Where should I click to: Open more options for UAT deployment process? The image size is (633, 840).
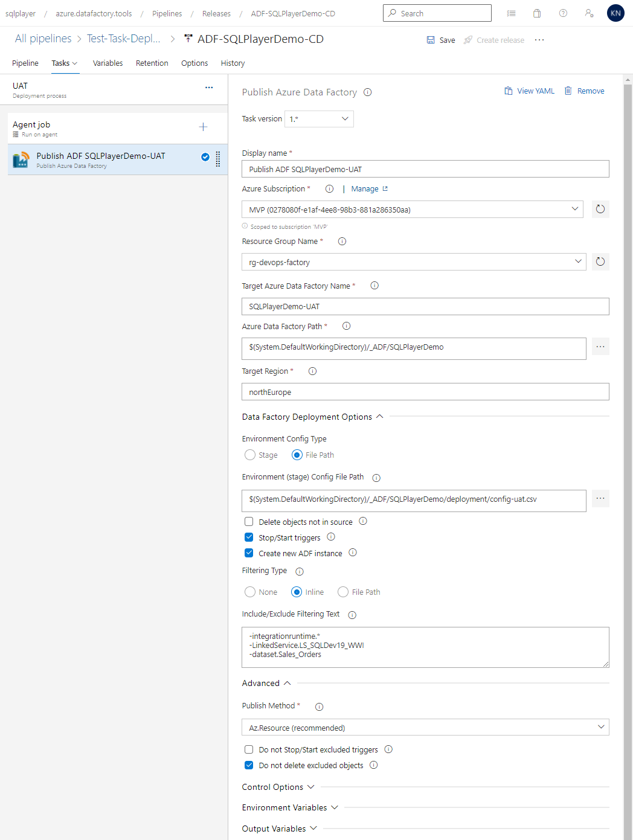coord(209,88)
